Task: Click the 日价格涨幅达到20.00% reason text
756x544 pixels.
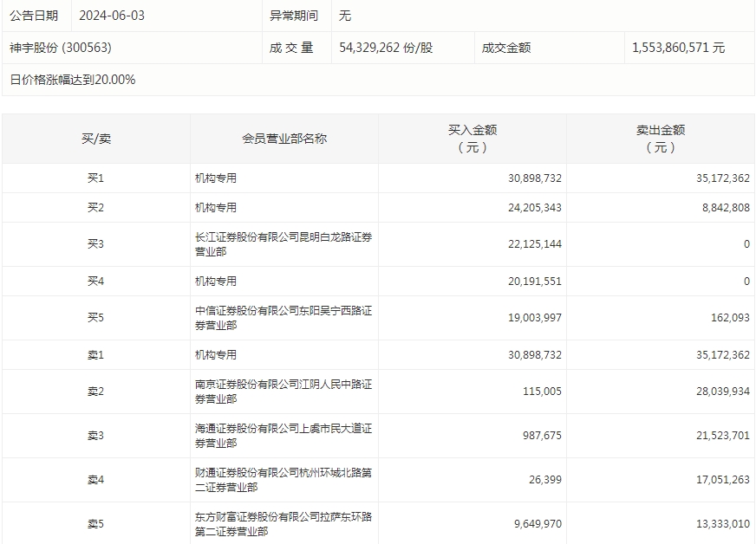Action: (73, 80)
